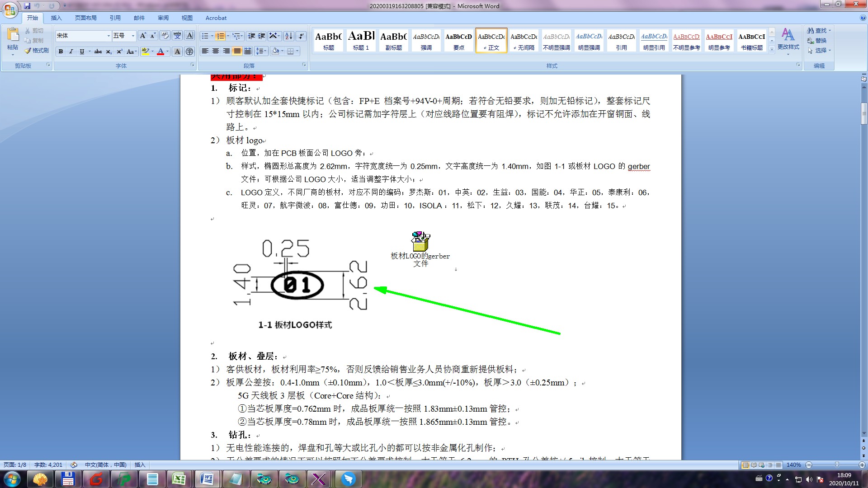Click the enclosed character (字) icon
The width and height of the screenshot is (868, 488).
point(189,52)
